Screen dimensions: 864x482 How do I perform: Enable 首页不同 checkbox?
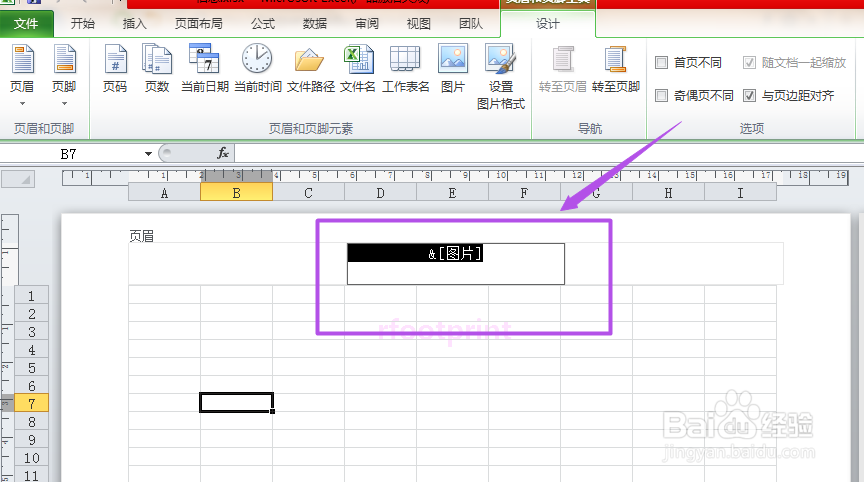(x=662, y=63)
